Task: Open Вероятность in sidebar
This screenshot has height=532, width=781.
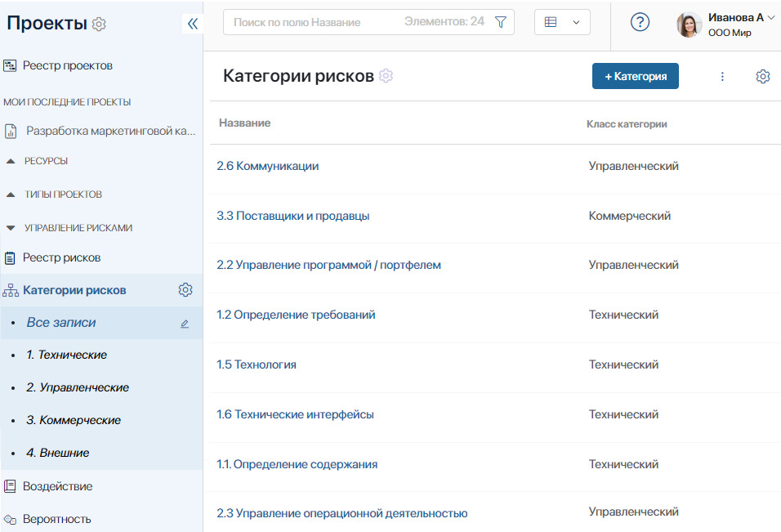Action: [x=57, y=519]
